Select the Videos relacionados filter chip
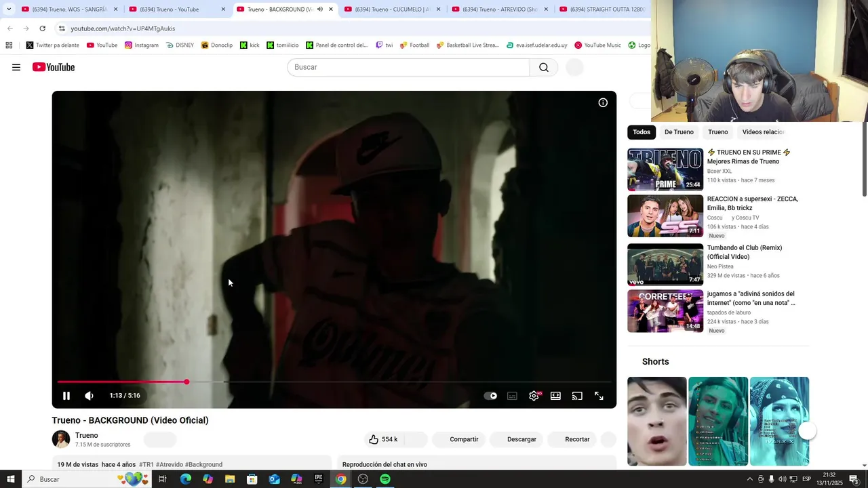 (x=762, y=132)
